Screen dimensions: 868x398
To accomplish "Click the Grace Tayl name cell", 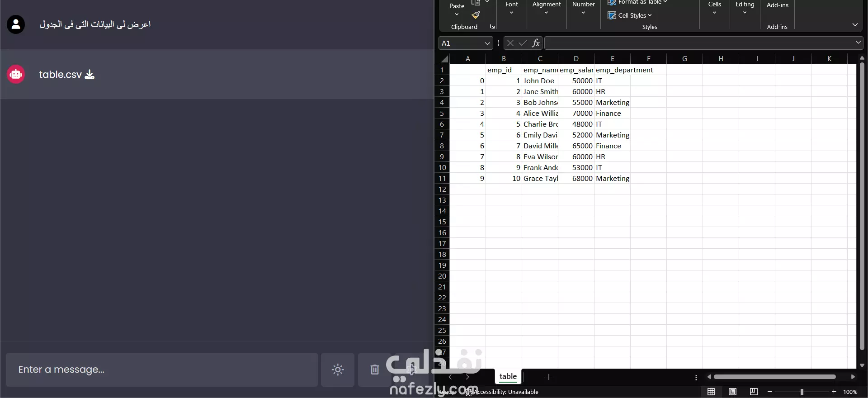I will 540,178.
